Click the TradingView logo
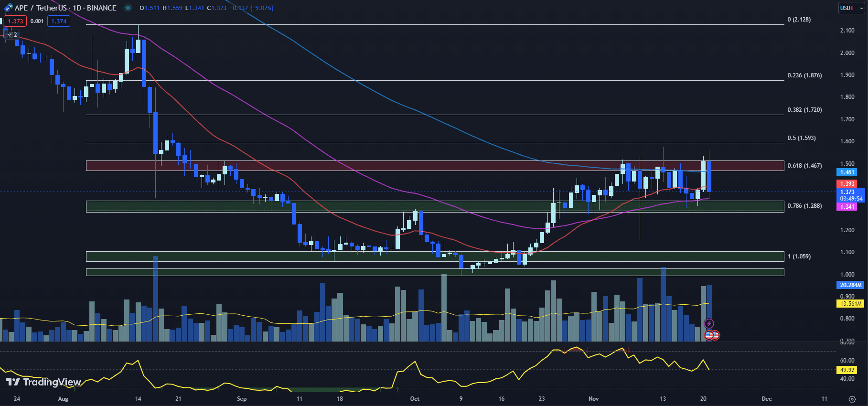Viewport: 868px width, 406px height. click(x=43, y=382)
